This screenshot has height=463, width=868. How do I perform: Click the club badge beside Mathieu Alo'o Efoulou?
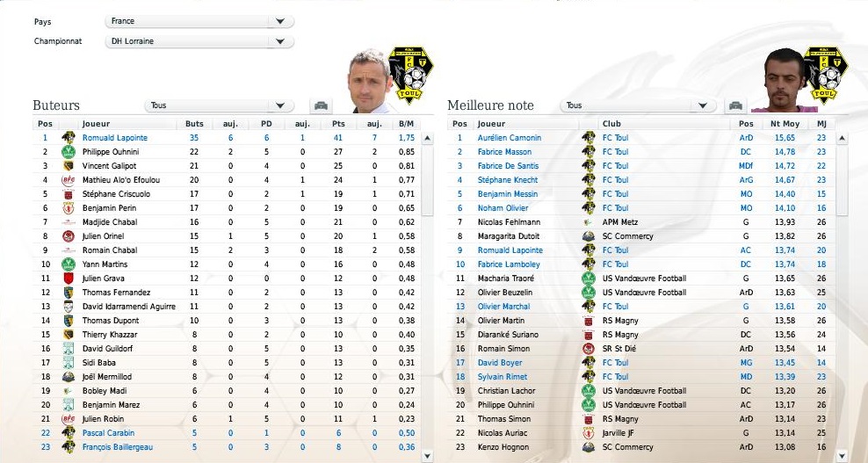[x=69, y=180]
